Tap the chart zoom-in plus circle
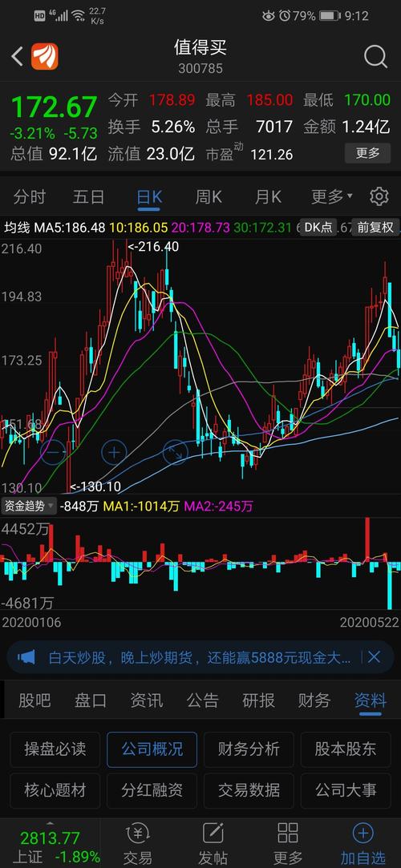Screen dimensions: 401x868 tap(114, 454)
